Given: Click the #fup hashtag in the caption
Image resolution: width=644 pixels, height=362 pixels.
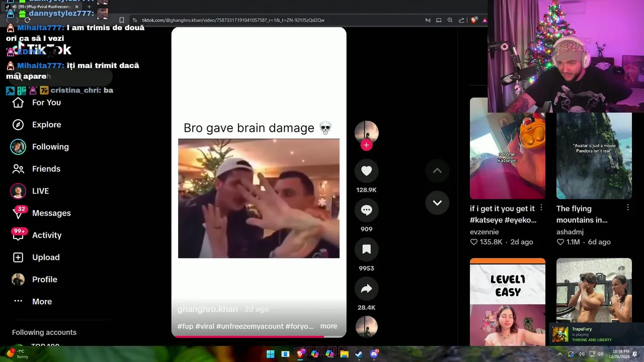Looking at the screenshot, I should pos(185,326).
